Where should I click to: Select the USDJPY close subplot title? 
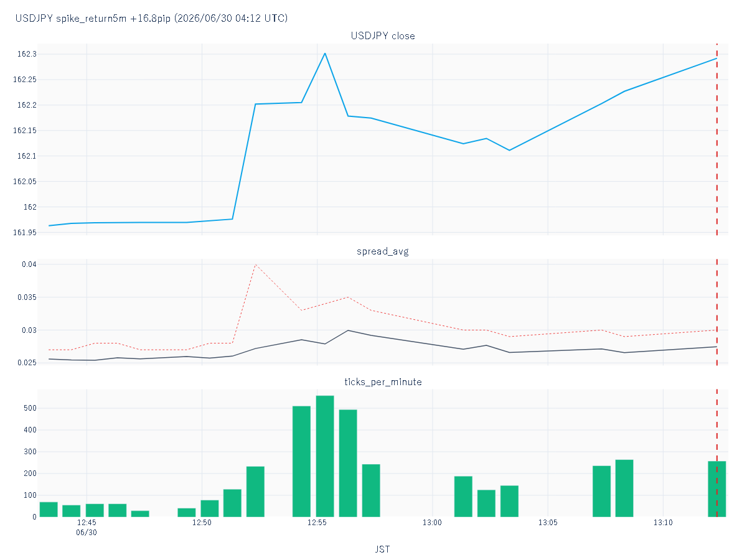tap(383, 36)
